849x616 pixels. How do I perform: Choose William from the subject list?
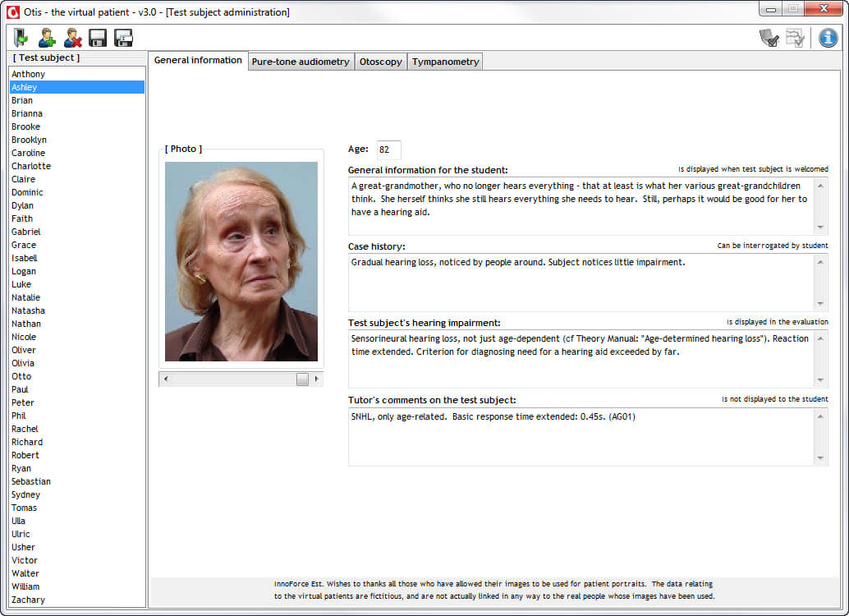click(x=77, y=586)
